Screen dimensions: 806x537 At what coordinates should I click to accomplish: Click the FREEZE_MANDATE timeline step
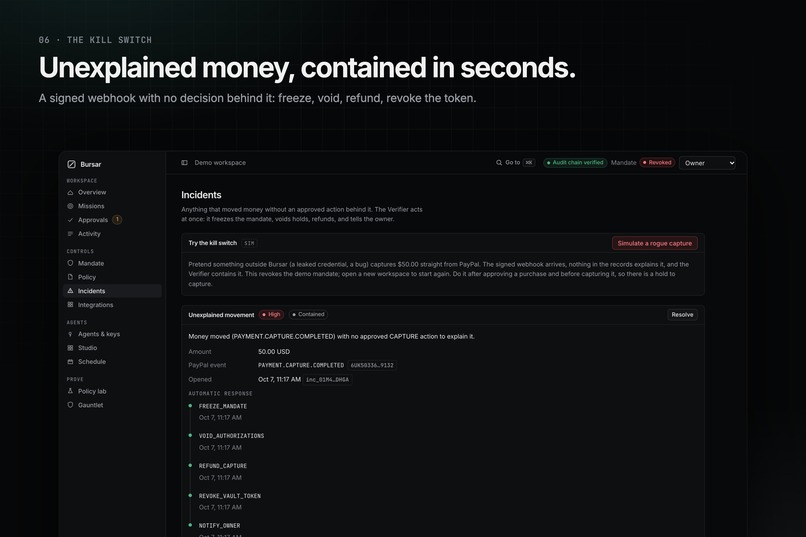pyautogui.click(x=223, y=406)
